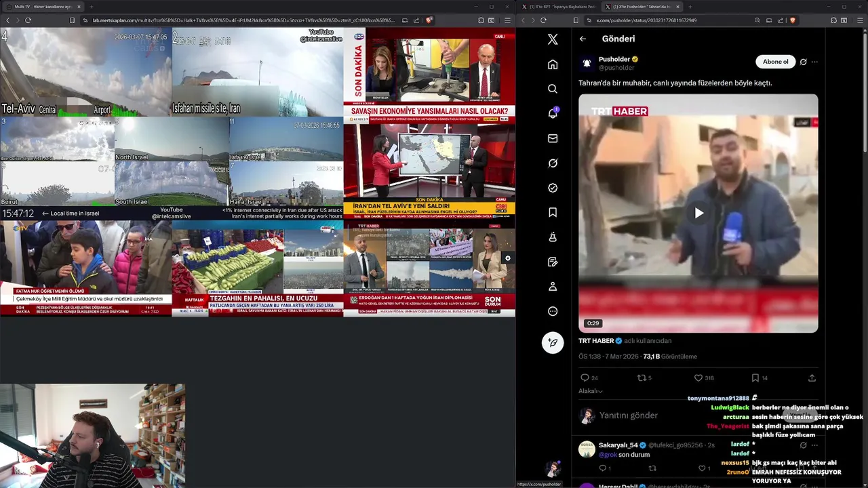Viewport: 868px width, 488px height.
Task: Select the Sözcü TV tile about SAVAŞIN EKONOMİYE YANSIMALARI
Action: (x=429, y=75)
